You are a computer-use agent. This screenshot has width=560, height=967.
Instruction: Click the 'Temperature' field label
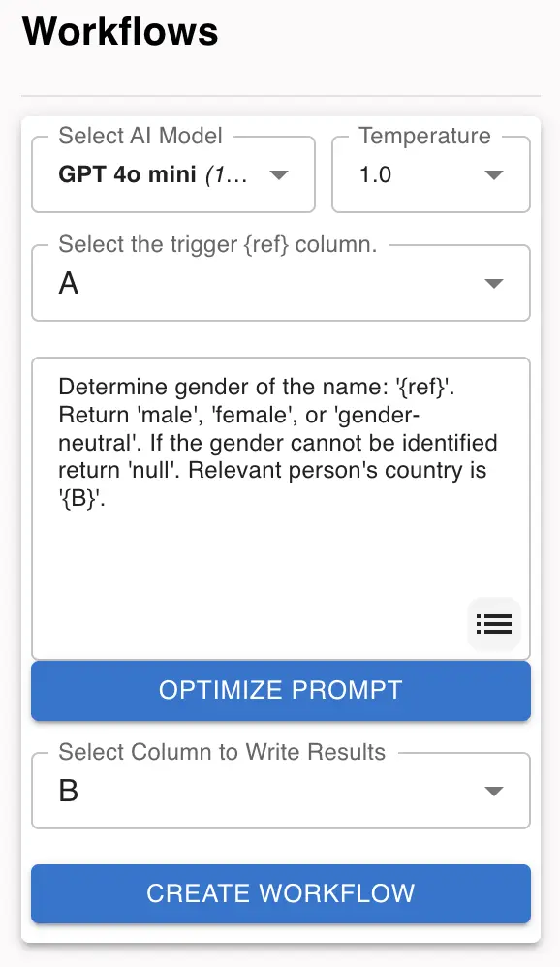point(425,136)
